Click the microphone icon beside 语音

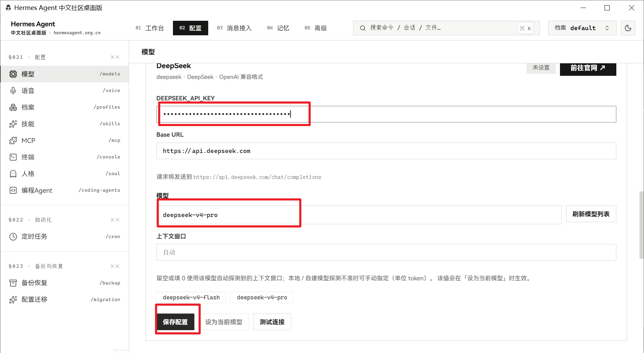pos(13,91)
